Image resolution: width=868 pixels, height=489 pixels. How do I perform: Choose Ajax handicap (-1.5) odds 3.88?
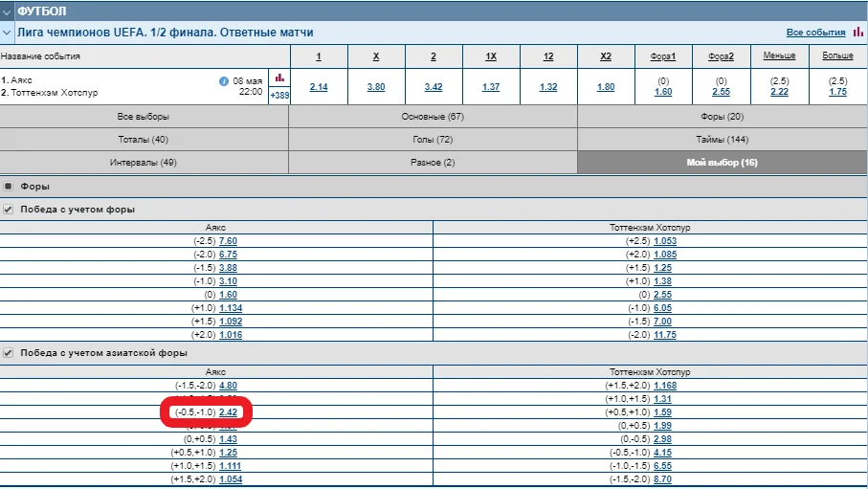coord(228,268)
